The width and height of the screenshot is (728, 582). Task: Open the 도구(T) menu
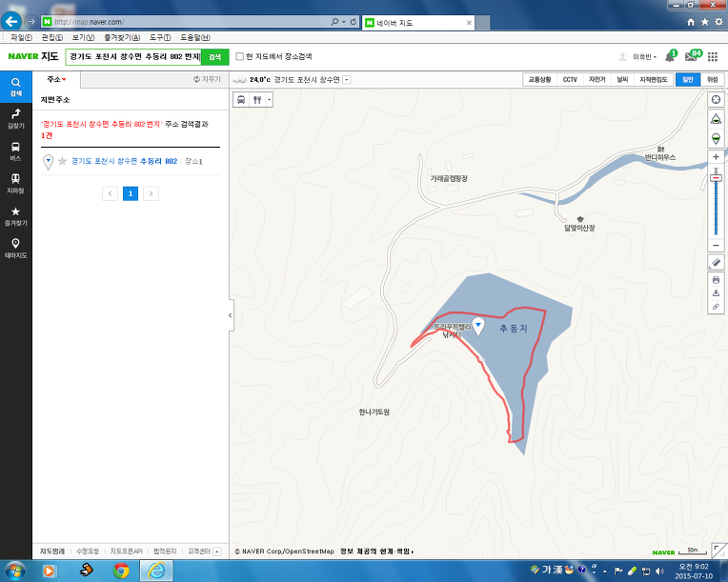[160, 37]
